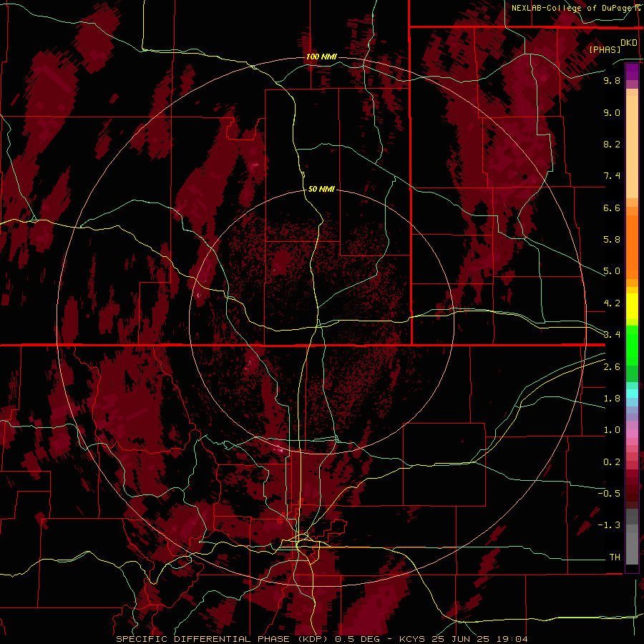The width and height of the screenshot is (644, 644).
Task: Click the 6.6 scale value
Action: pyautogui.click(x=612, y=208)
